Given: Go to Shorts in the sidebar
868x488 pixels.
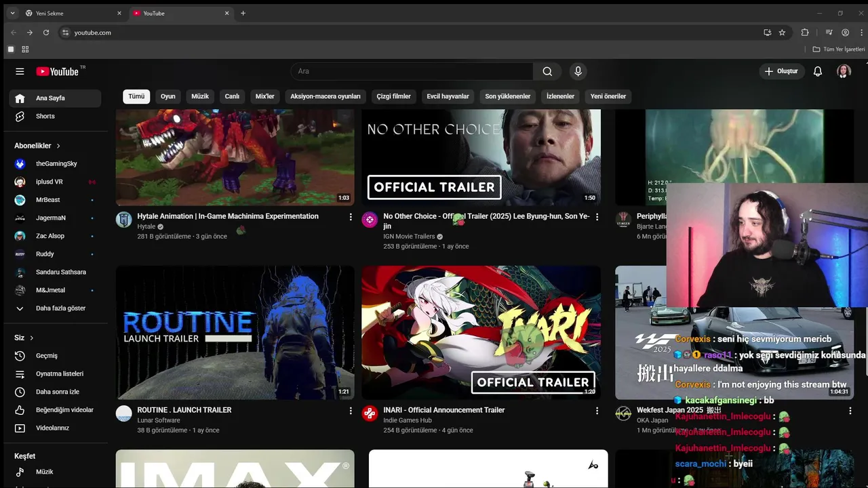Looking at the screenshot, I should 55,116.
